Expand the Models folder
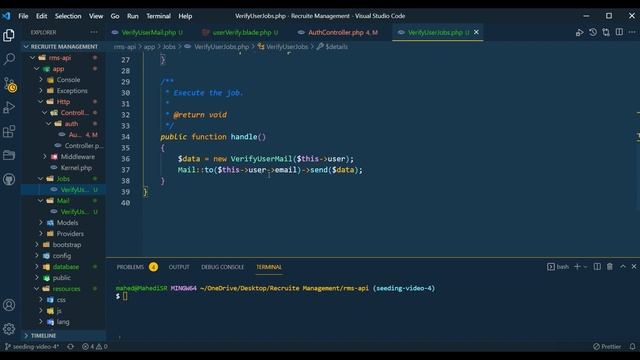The image size is (640, 360). tap(63, 223)
